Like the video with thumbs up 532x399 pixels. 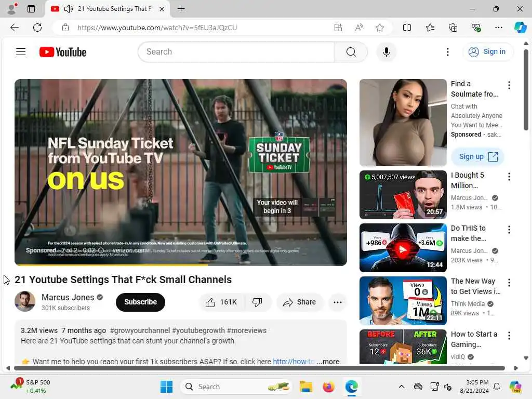pyautogui.click(x=221, y=302)
